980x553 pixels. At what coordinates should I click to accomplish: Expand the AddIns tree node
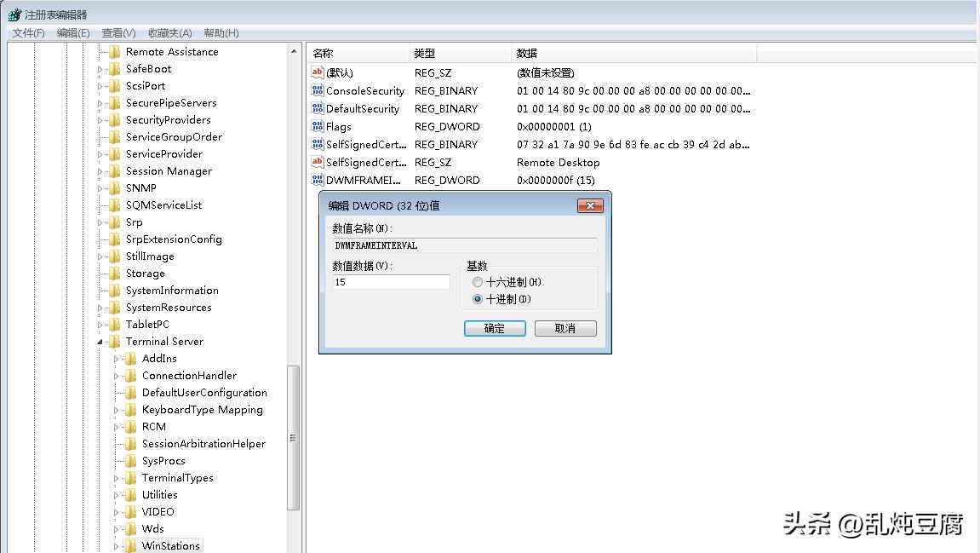click(116, 358)
